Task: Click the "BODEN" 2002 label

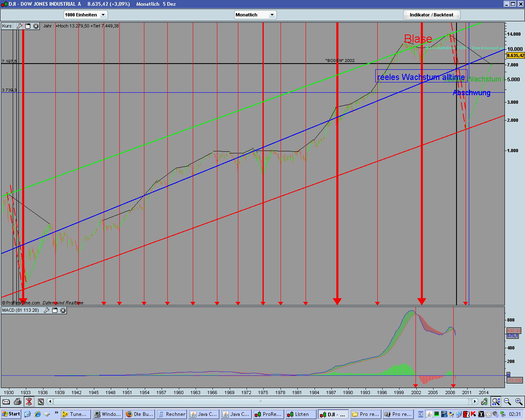Action: tap(340, 61)
